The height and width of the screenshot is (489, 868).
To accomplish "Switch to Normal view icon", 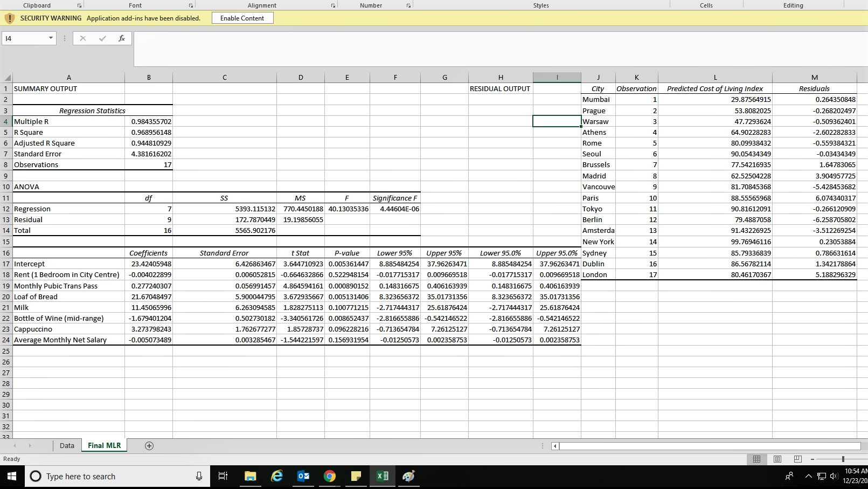I will pyautogui.click(x=756, y=459).
